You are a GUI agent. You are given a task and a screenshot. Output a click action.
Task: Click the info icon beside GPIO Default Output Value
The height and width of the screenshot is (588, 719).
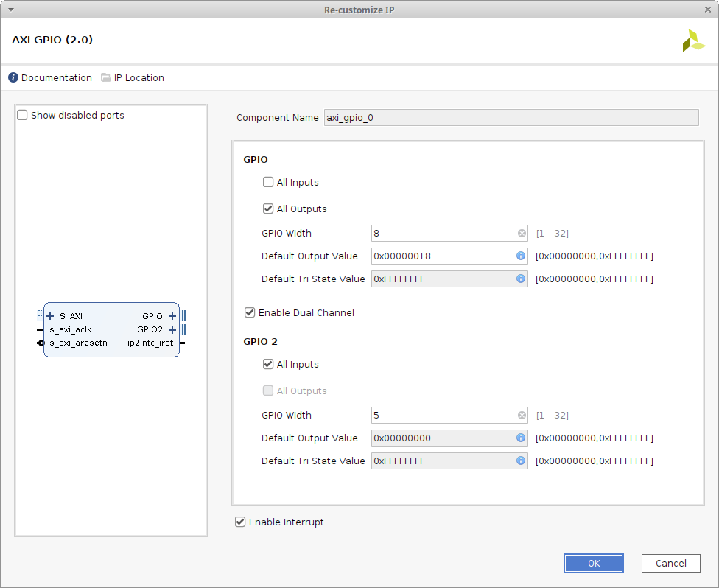click(520, 256)
